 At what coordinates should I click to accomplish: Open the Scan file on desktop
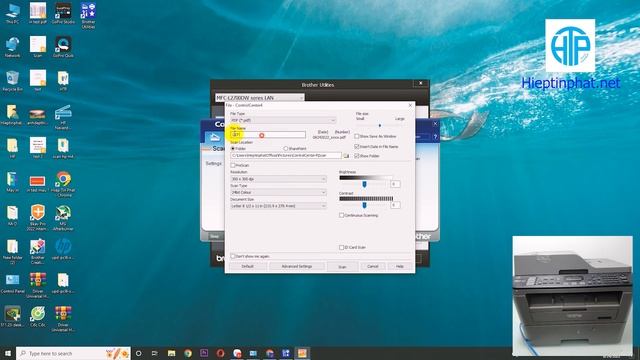click(x=38, y=47)
